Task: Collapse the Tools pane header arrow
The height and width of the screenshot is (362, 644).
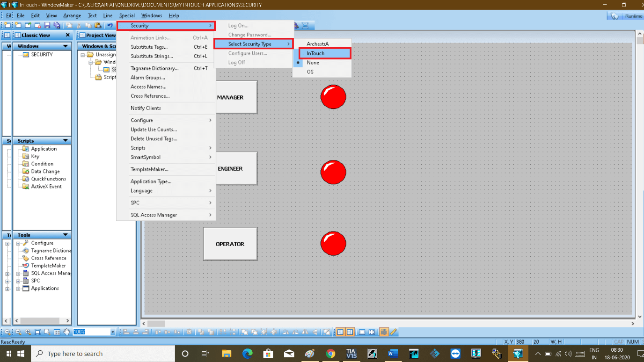Action: (66, 235)
